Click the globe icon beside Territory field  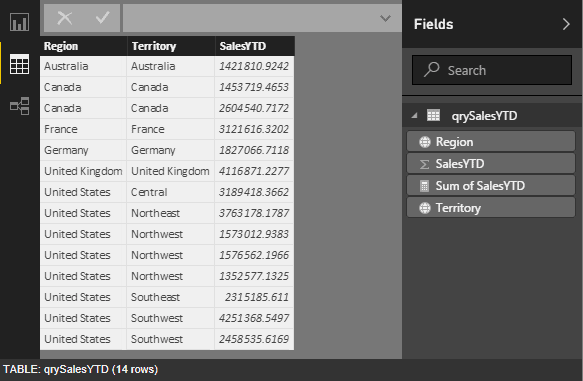425,208
